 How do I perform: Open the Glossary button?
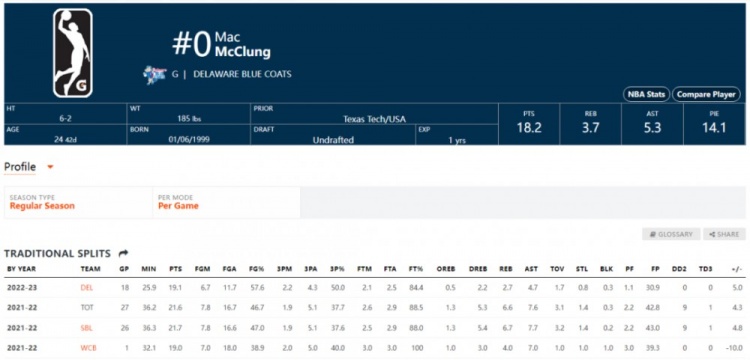[x=671, y=234]
